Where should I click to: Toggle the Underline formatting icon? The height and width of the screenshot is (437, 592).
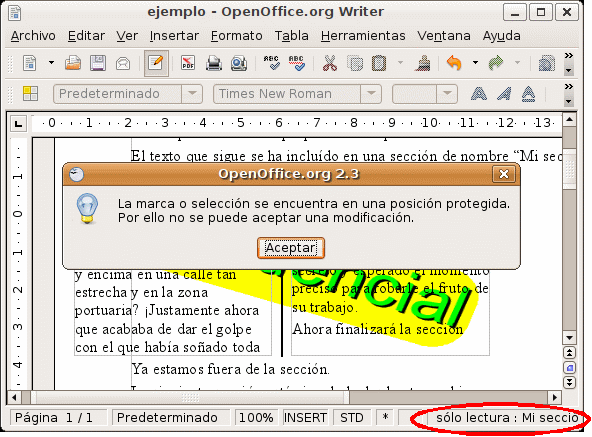point(529,94)
